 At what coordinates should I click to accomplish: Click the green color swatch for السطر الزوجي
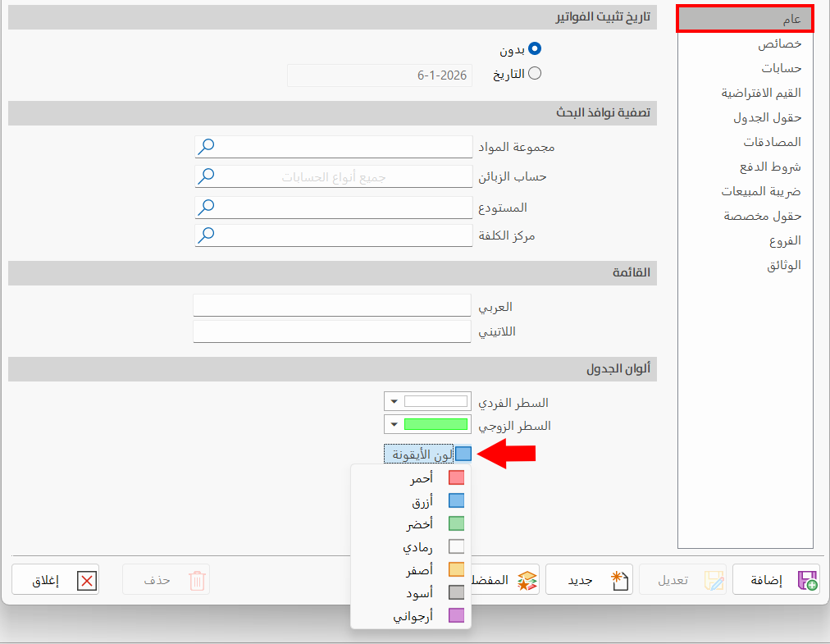pos(436,424)
